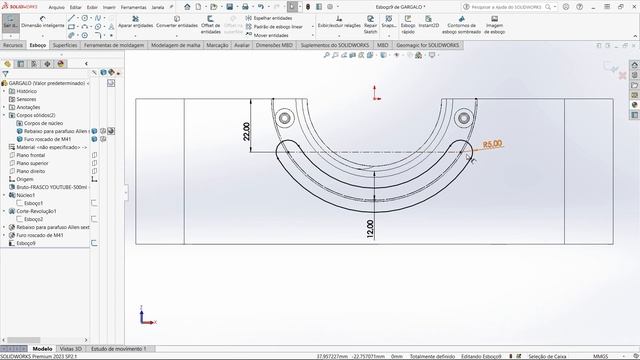Toggle Sair do esboço exit sketch button
The image size is (640, 360).
11,22
